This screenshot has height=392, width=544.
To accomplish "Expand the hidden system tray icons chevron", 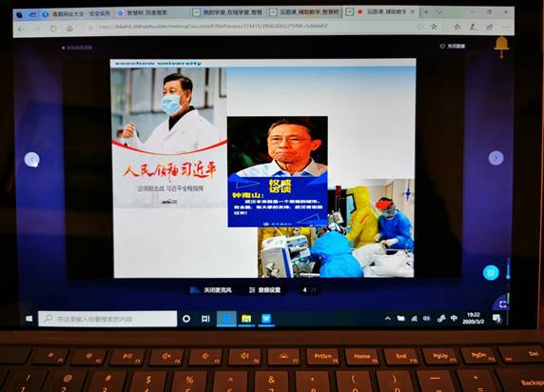I will point(387,318).
